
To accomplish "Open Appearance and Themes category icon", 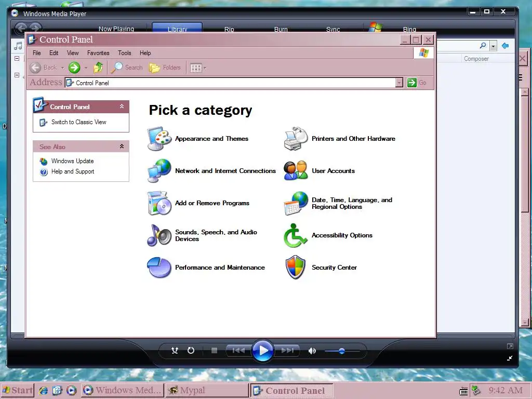I will pos(159,138).
